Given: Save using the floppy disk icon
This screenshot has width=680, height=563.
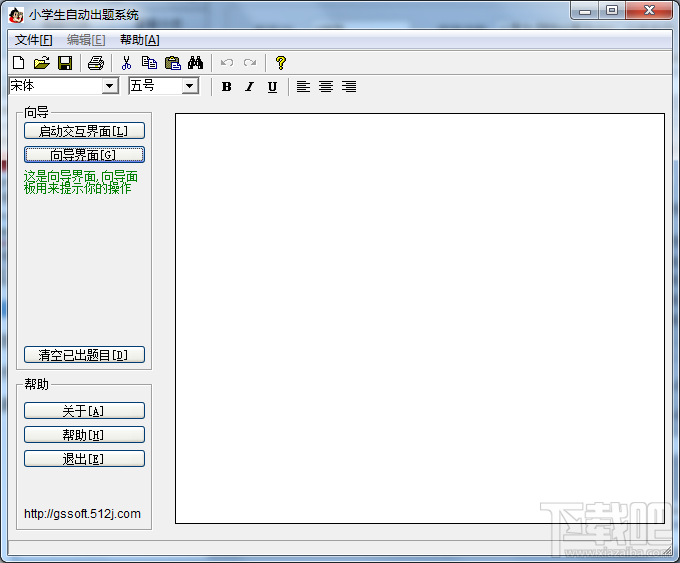Looking at the screenshot, I should (x=65, y=63).
